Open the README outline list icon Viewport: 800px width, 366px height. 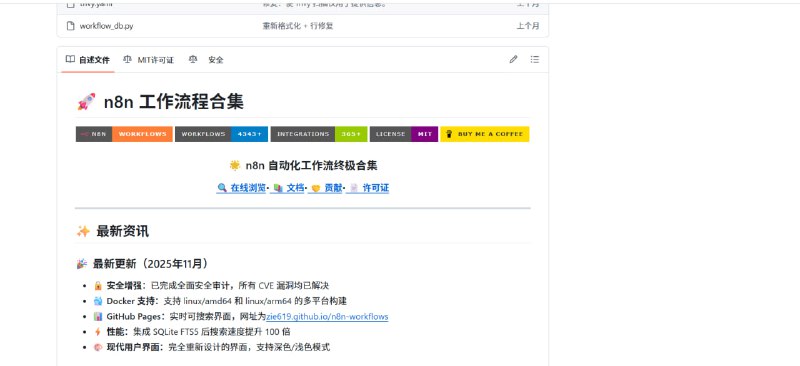[x=535, y=59]
